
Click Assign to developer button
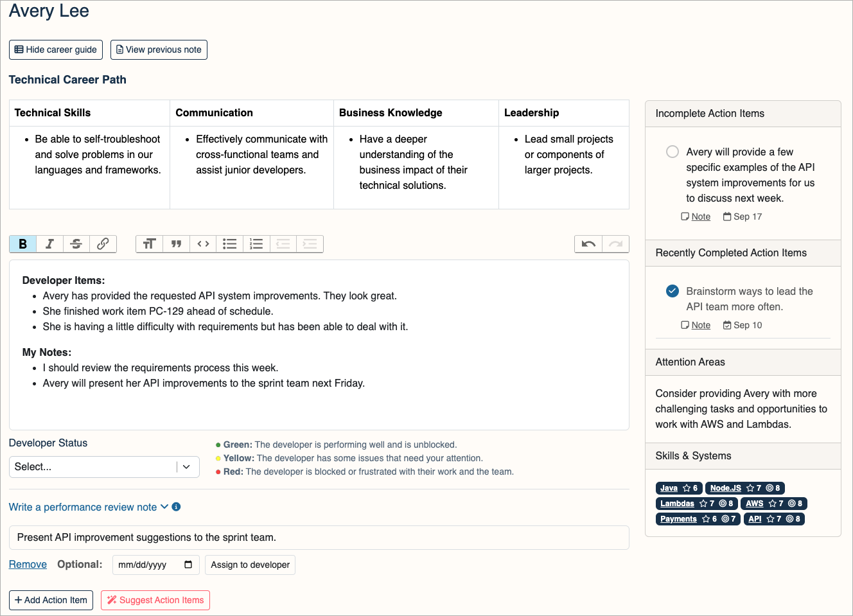[x=251, y=565]
